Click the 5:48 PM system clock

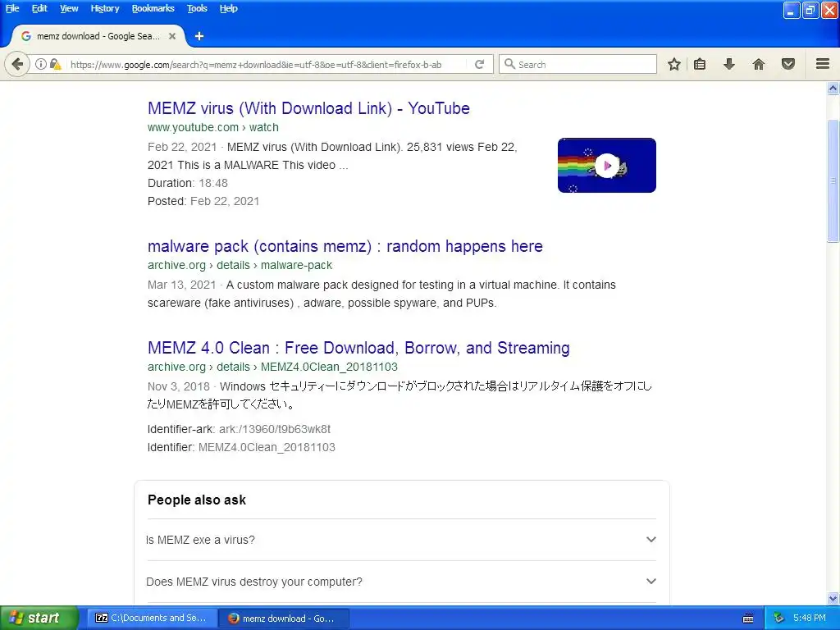pos(810,619)
